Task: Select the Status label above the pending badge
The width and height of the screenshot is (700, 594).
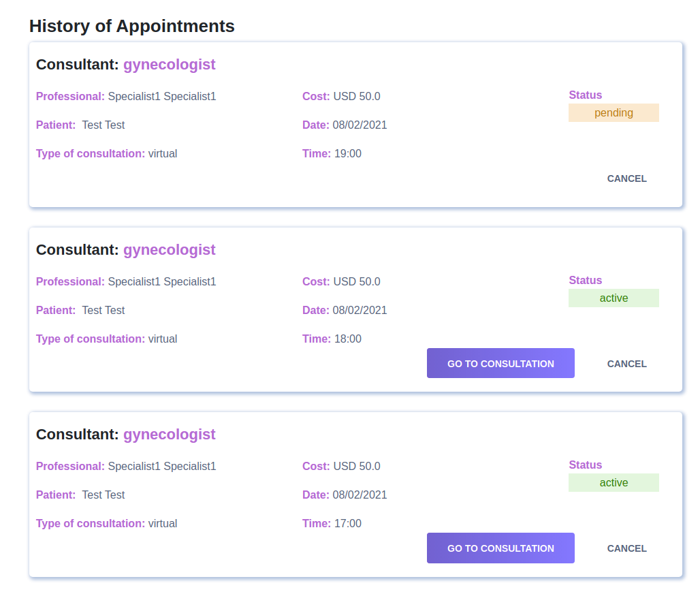Action: [585, 95]
